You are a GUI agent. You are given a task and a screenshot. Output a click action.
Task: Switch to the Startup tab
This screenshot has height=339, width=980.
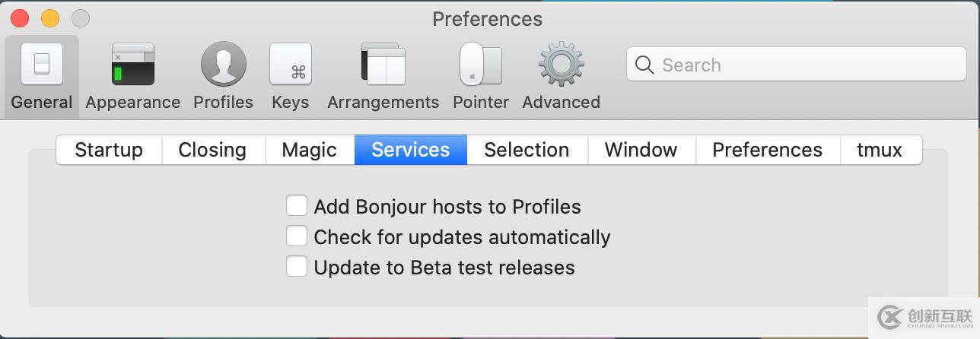click(109, 150)
